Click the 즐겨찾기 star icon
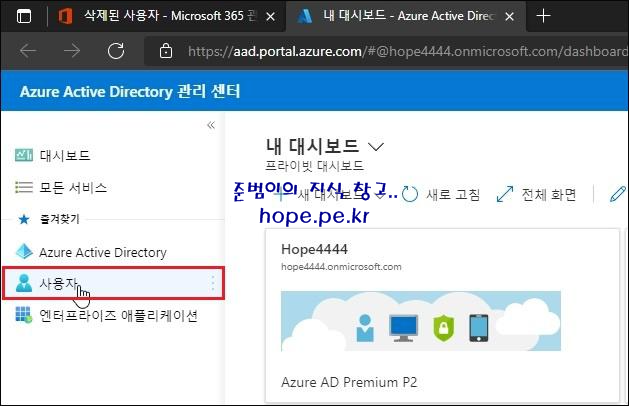This screenshot has height=406, width=629. pyautogui.click(x=24, y=219)
